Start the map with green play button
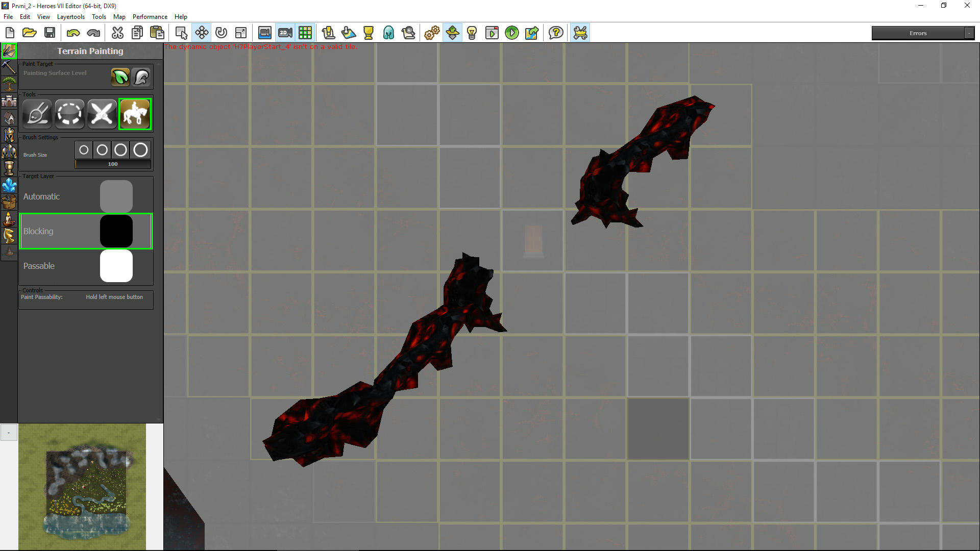 [512, 33]
